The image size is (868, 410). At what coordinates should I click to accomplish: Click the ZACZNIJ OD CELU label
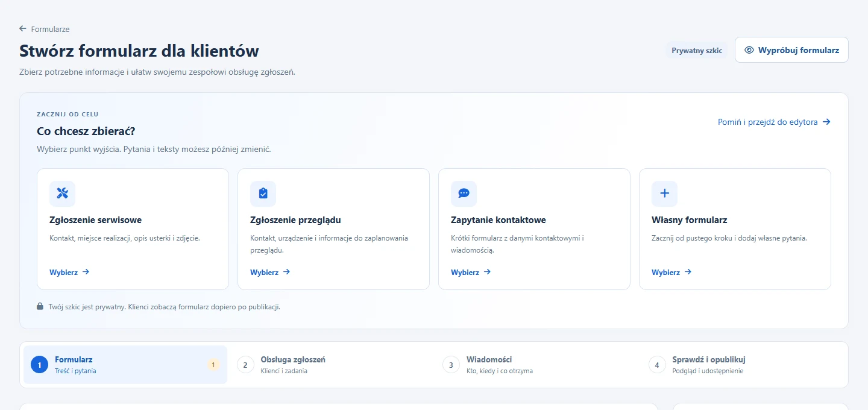click(68, 114)
